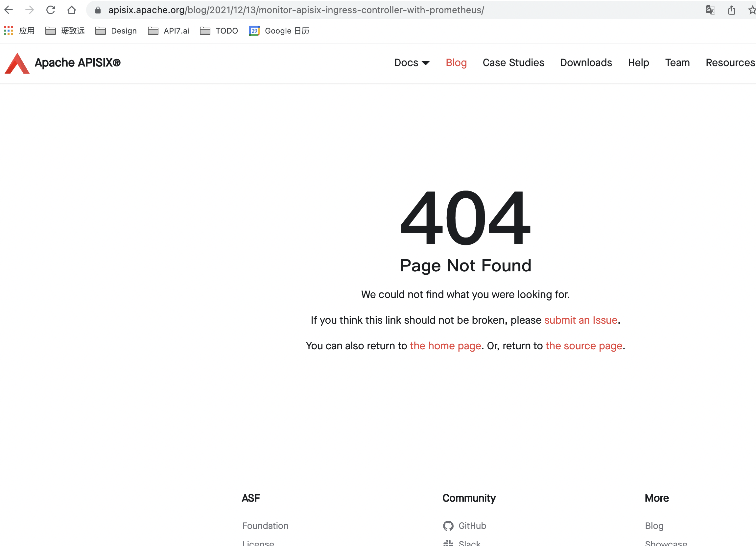Reload the current page
Image resolution: width=756 pixels, height=546 pixels.
[x=51, y=10]
